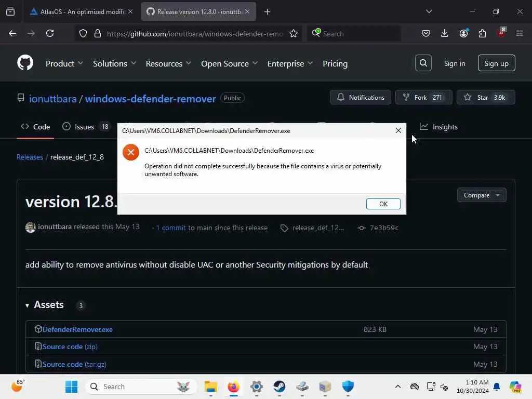Open tracking protection shield icon
The width and height of the screenshot is (532, 399).
(83, 34)
